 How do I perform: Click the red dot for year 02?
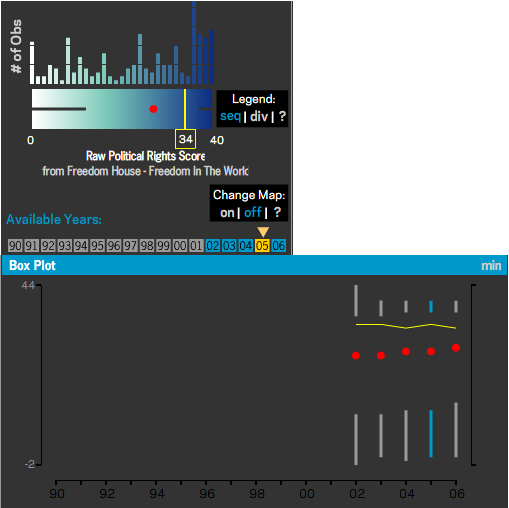[x=356, y=355]
